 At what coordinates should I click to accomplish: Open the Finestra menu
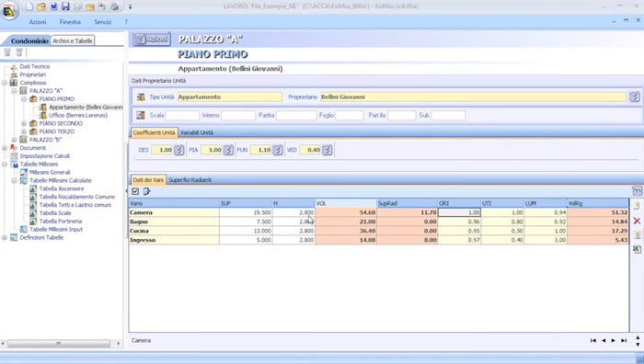[x=70, y=22]
